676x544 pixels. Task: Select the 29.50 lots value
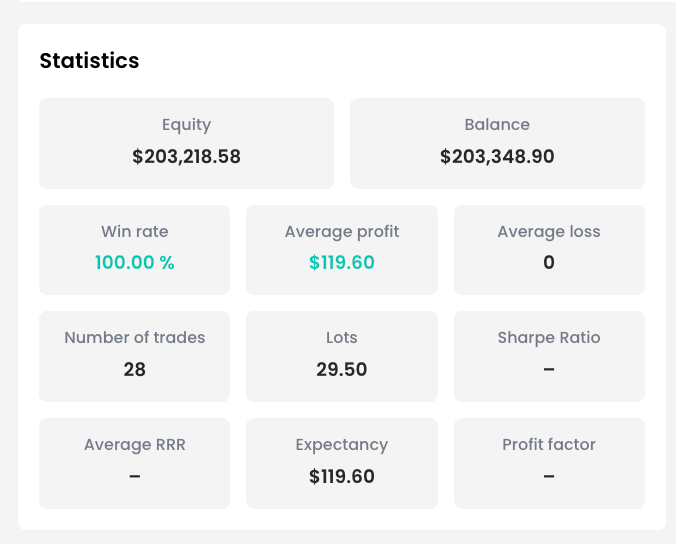click(342, 370)
